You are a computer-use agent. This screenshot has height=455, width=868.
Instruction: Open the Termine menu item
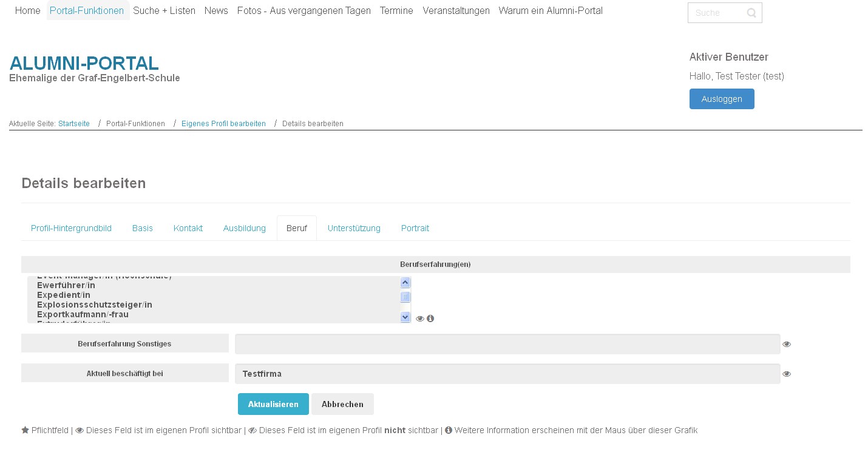[396, 11]
